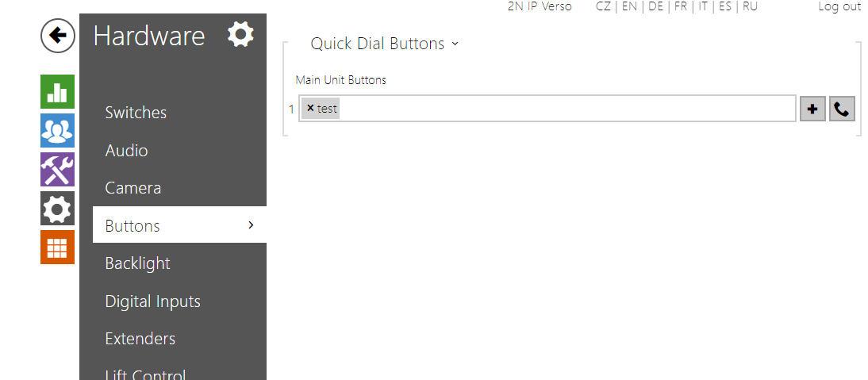
Task: Click the Hardware header gear icon
Action: coord(240,35)
